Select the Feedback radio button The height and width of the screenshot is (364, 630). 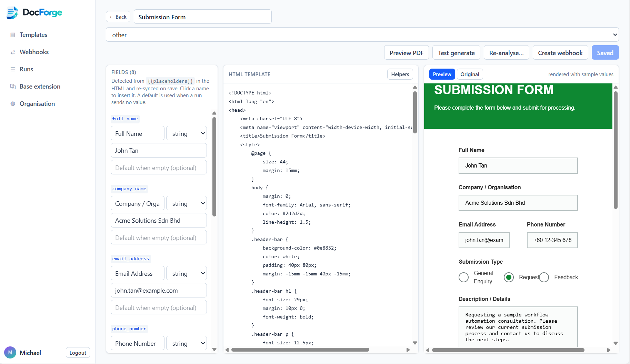pyautogui.click(x=544, y=277)
